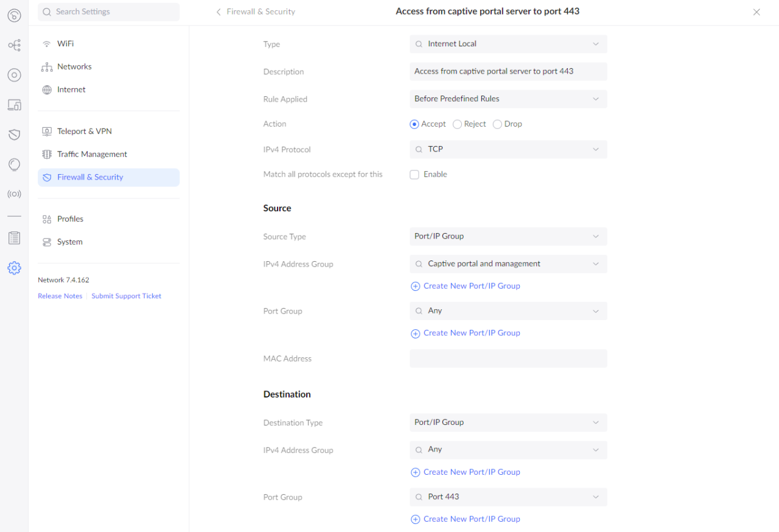Click the UniFi dashboard logo icon

14,16
